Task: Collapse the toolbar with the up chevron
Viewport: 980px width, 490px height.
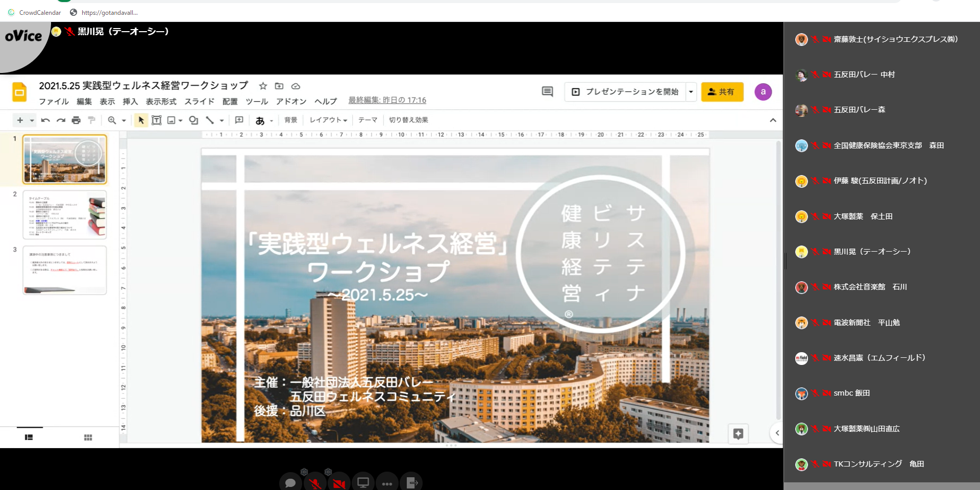Action: pyautogui.click(x=773, y=120)
